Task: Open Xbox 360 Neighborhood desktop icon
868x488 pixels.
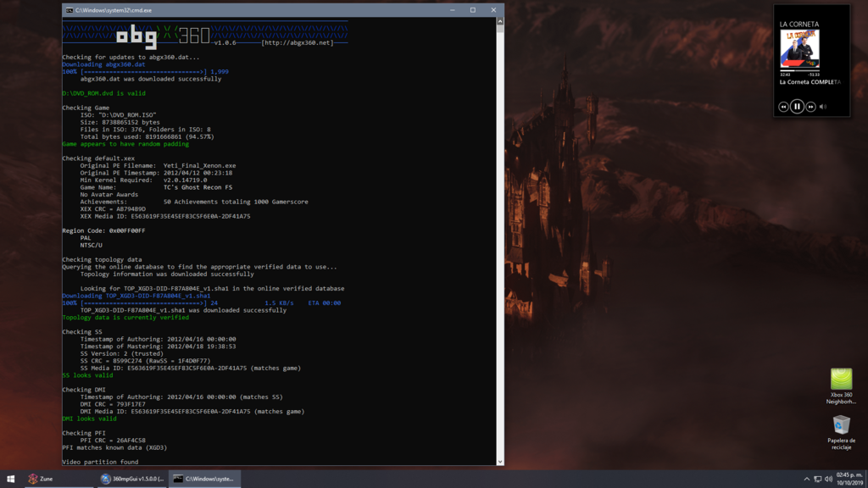Action: [x=841, y=386]
